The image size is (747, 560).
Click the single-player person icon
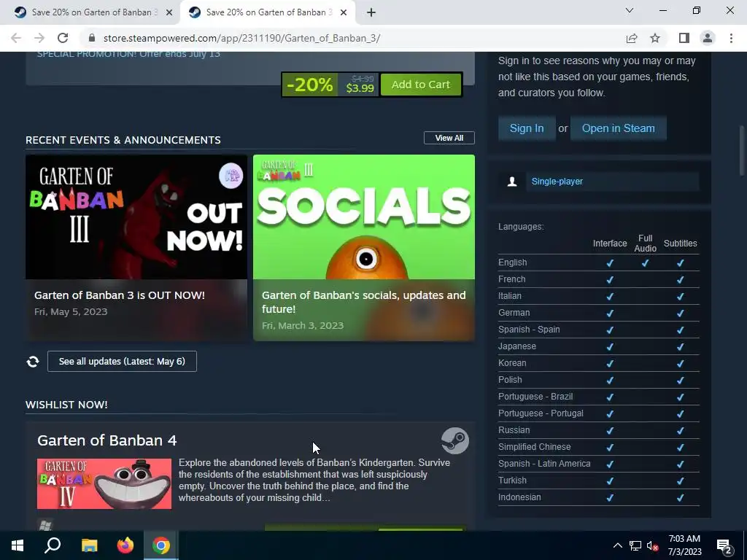click(512, 182)
